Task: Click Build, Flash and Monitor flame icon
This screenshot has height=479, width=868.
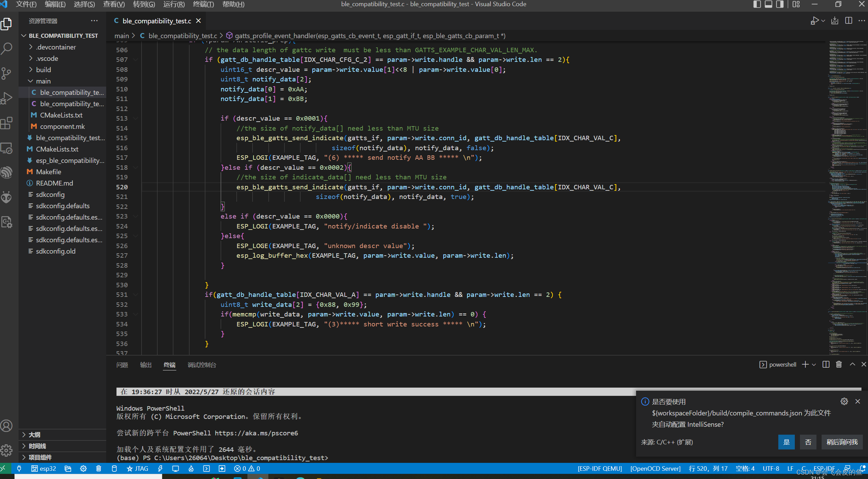Action: [x=191, y=468]
